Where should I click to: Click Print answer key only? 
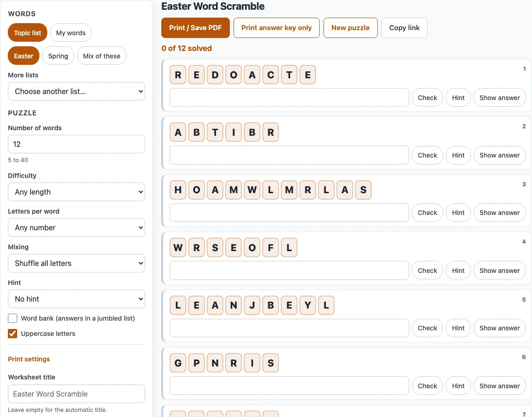point(277,28)
